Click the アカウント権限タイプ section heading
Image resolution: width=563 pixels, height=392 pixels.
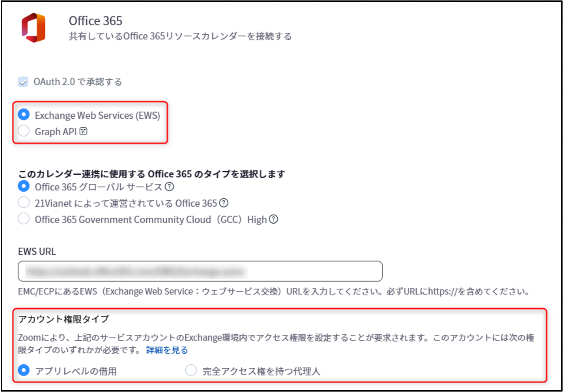pos(63,319)
